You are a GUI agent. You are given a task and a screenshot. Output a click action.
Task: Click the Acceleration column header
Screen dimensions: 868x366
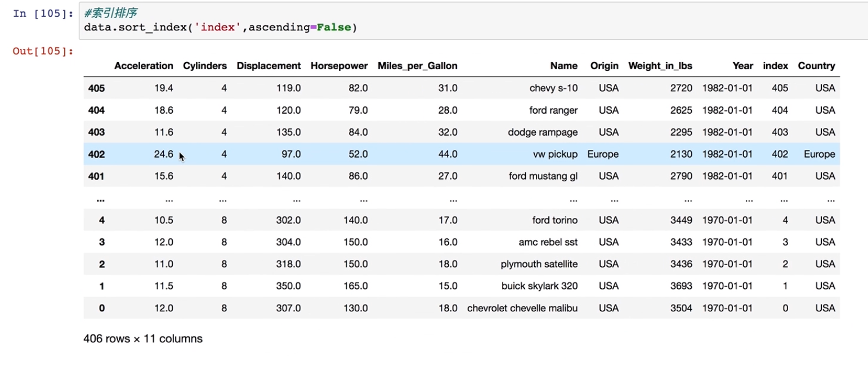pos(144,66)
